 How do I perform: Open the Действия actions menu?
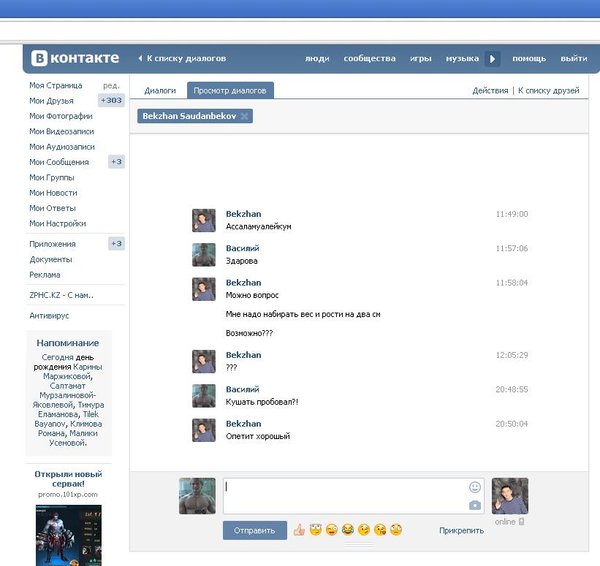point(490,91)
